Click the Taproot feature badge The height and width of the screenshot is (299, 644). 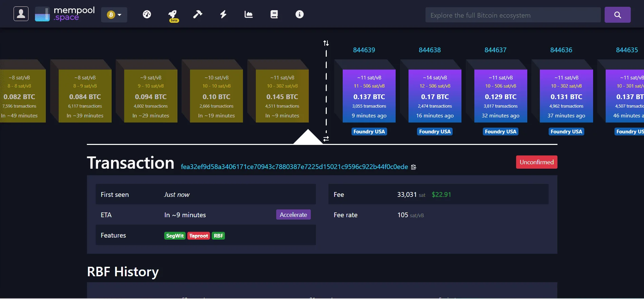click(x=198, y=236)
